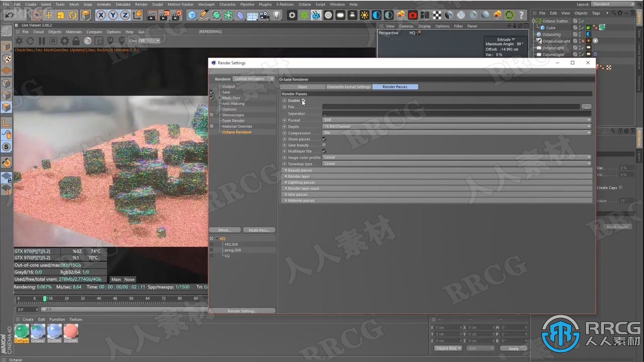Click frame 24 on the timeline ruler
Screen dimensions: 644x362
67,299
